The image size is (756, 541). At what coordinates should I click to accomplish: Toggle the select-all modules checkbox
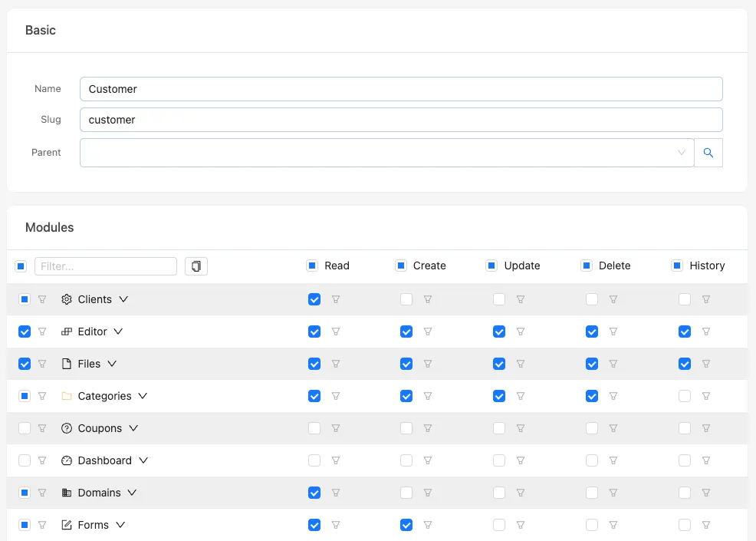coord(21,266)
